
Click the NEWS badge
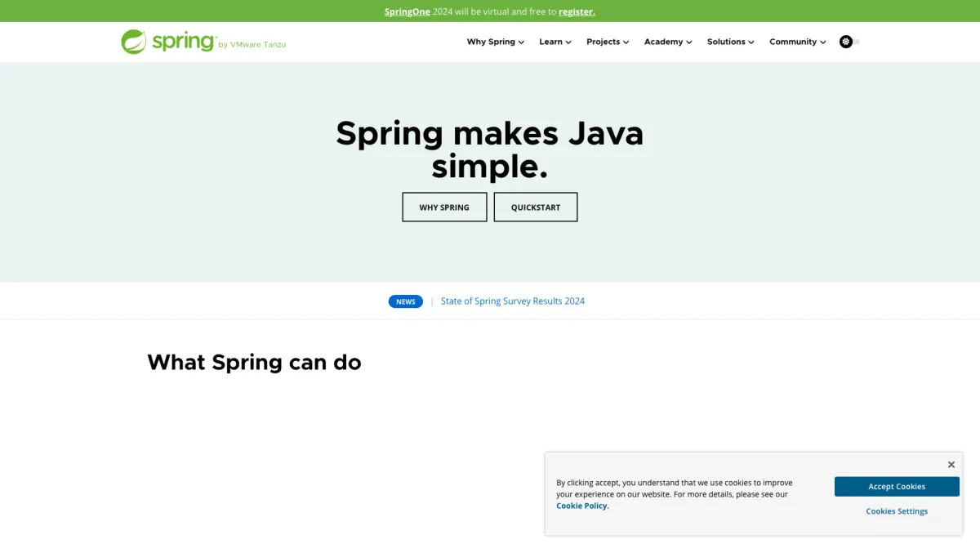pyautogui.click(x=406, y=301)
